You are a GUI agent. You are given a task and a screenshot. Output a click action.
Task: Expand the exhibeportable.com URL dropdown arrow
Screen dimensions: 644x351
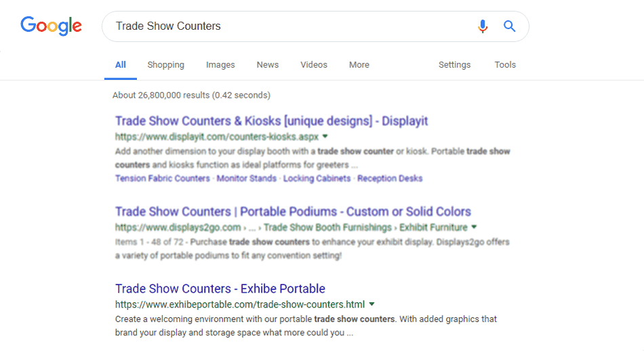[371, 304]
